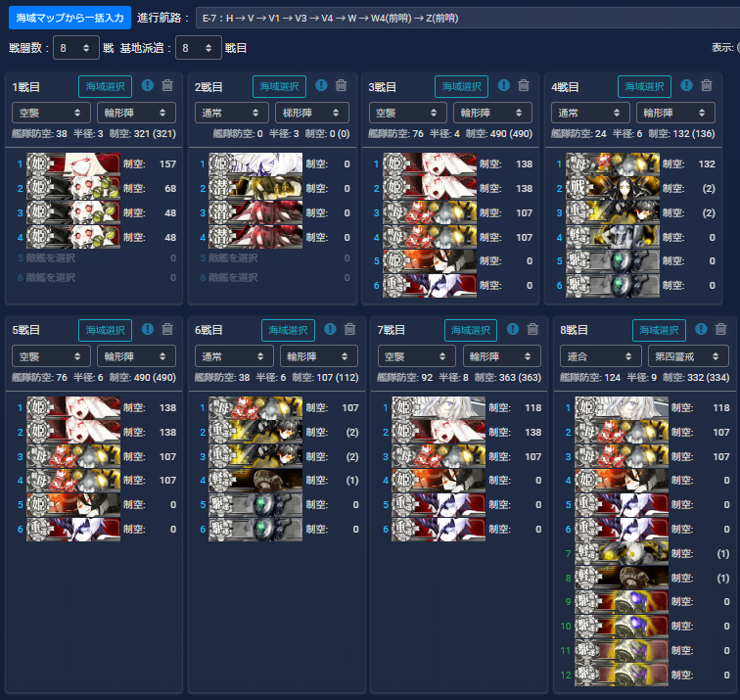
Task: Select enemy 9 destroyer in 8戦目
Action: click(x=621, y=602)
